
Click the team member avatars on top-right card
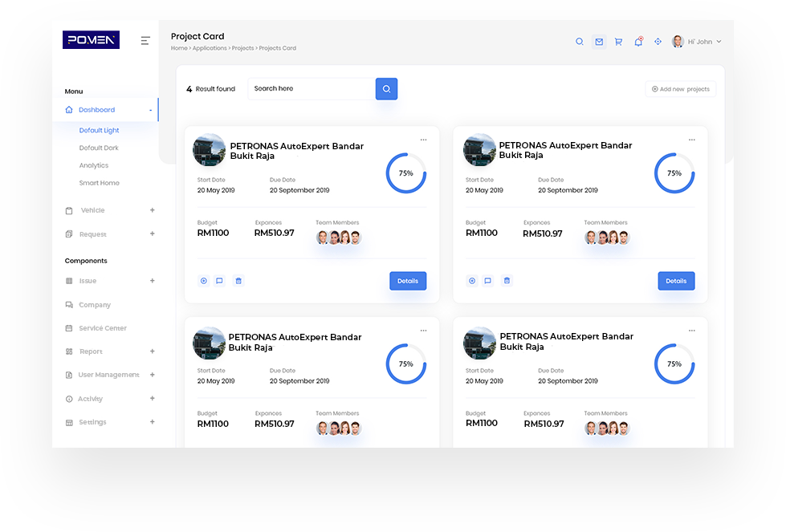(607, 238)
